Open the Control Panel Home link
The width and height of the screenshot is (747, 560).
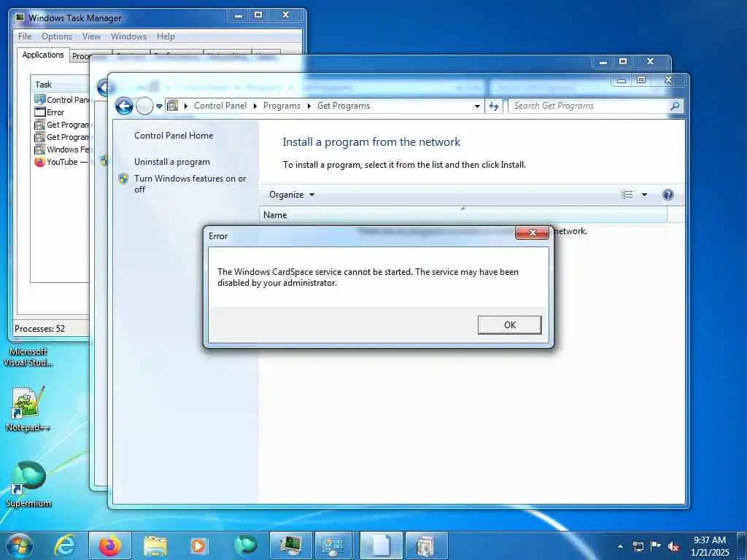click(174, 135)
